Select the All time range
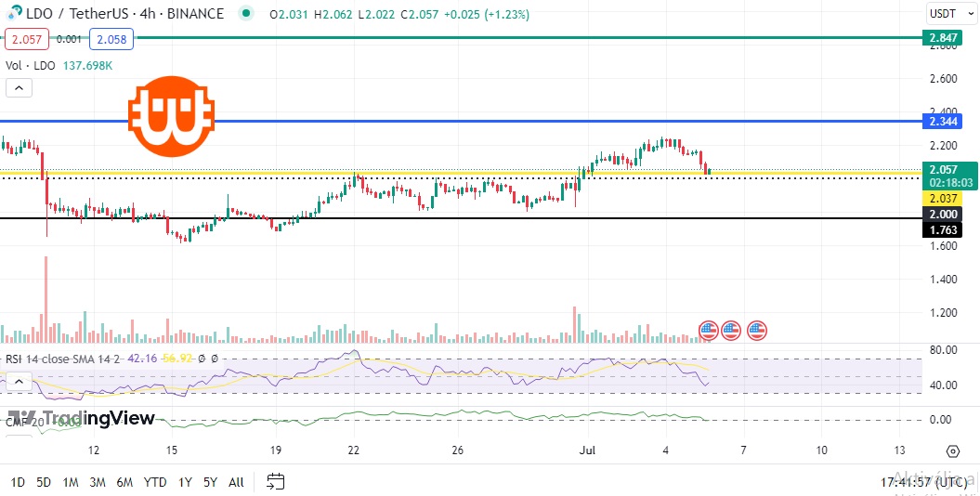 click(236, 482)
